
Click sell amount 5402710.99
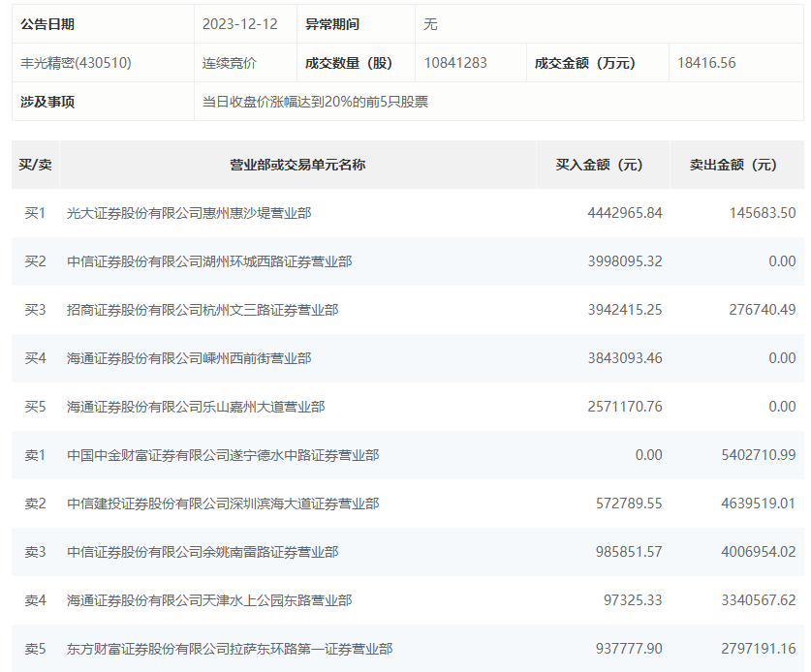tap(759, 455)
